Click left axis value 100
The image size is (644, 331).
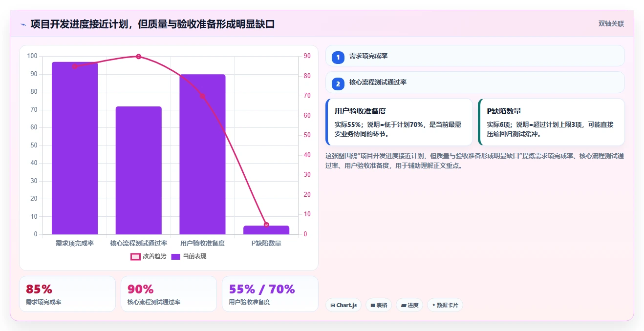tap(32, 56)
